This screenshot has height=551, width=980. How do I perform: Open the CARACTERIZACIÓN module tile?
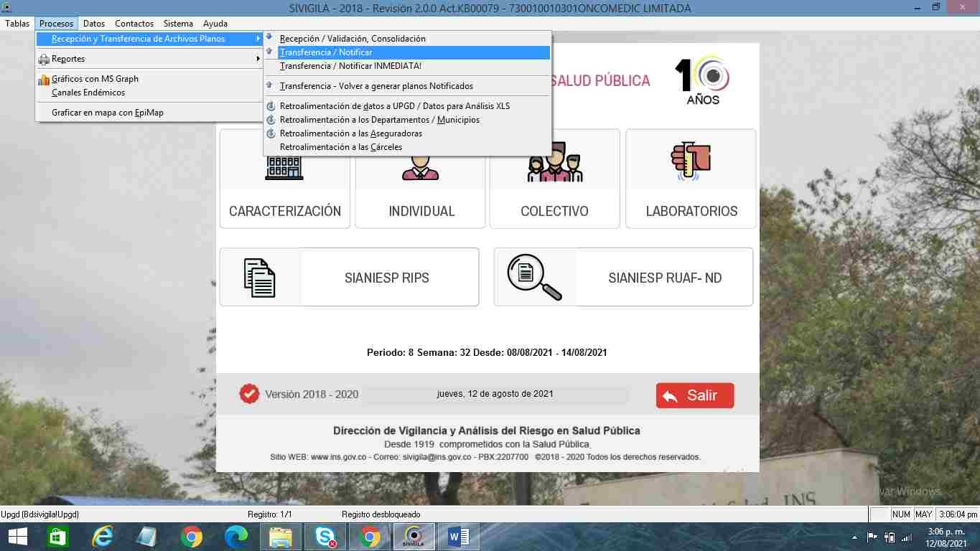284,210
